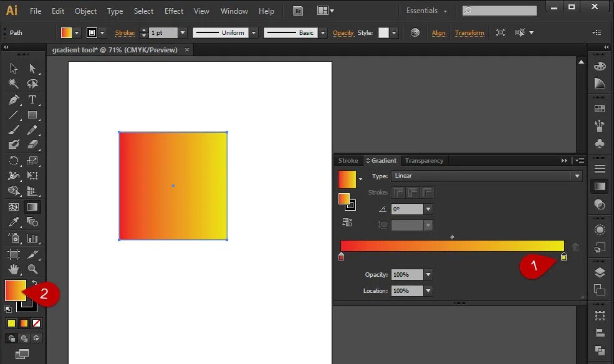Swap fill and stroke arrow in toolbox
The height and width of the screenshot is (364, 614).
(x=34, y=282)
